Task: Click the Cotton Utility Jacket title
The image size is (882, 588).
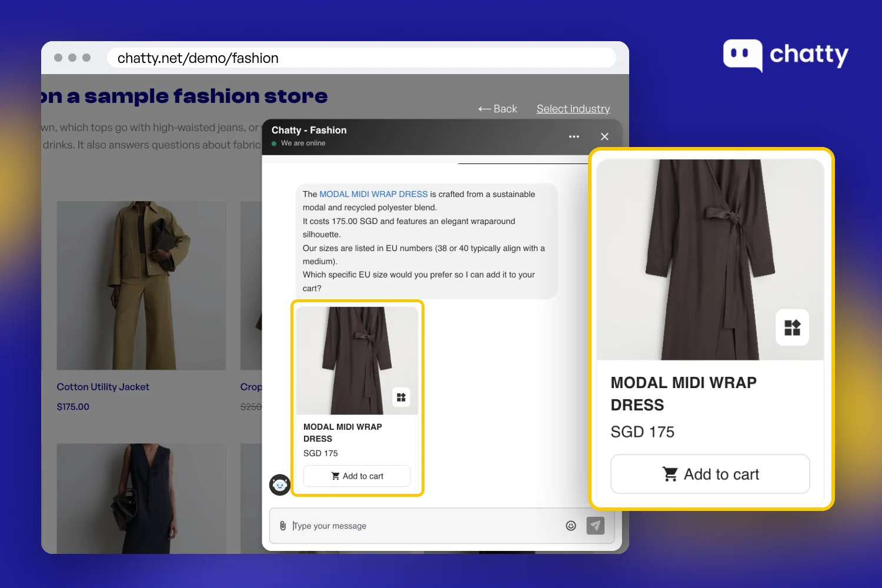Action: tap(103, 387)
